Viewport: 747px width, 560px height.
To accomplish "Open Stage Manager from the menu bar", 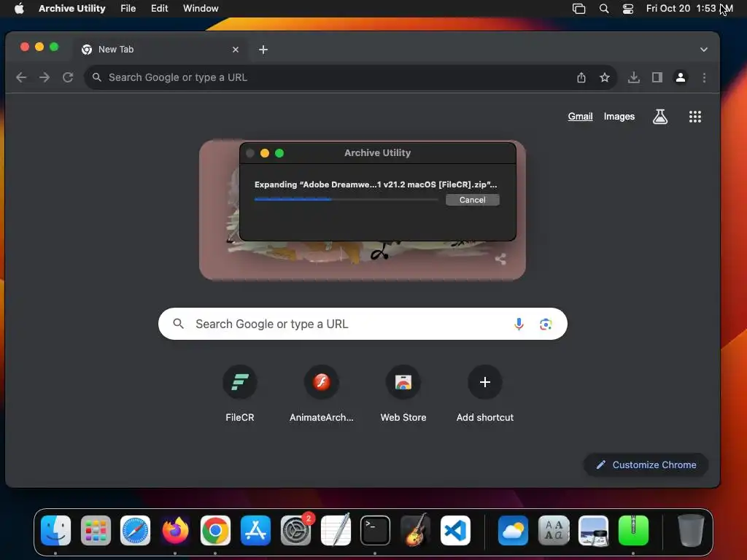I will click(x=578, y=8).
